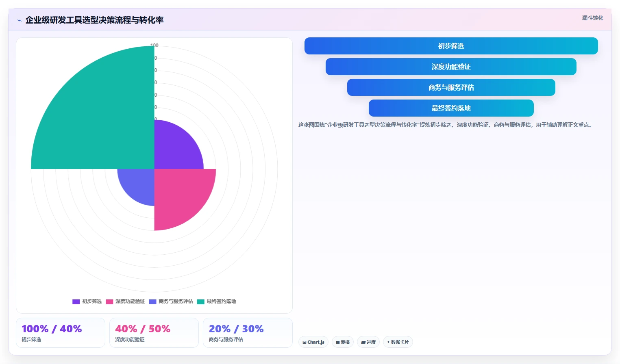Click legend label text 最终签约落地

click(x=221, y=301)
